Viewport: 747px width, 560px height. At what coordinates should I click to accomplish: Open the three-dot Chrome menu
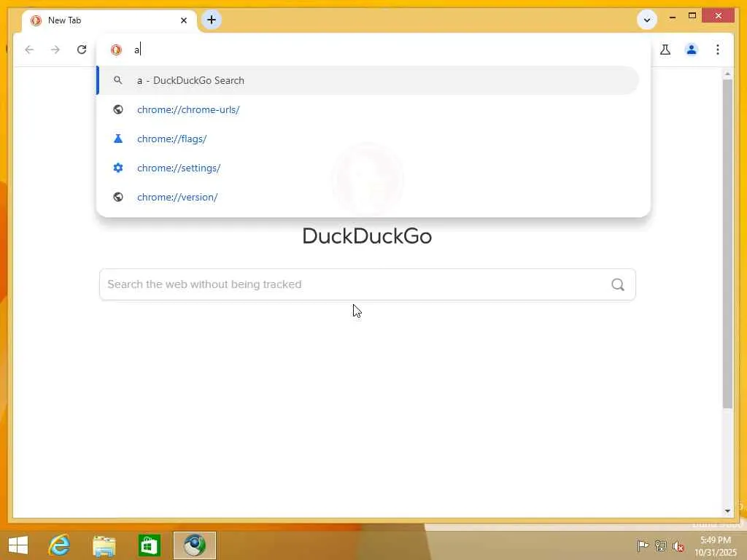[718, 50]
